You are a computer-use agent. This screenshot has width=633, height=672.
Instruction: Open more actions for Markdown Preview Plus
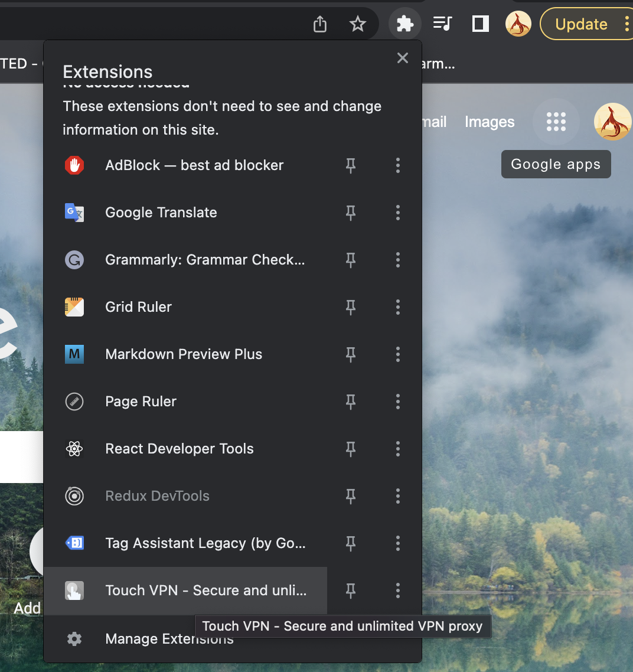click(x=398, y=354)
